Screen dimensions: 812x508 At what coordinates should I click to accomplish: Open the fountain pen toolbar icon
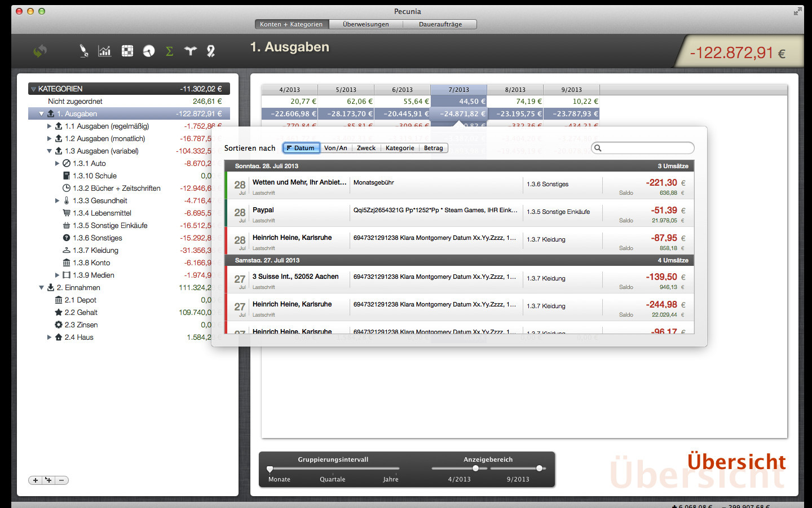83,51
